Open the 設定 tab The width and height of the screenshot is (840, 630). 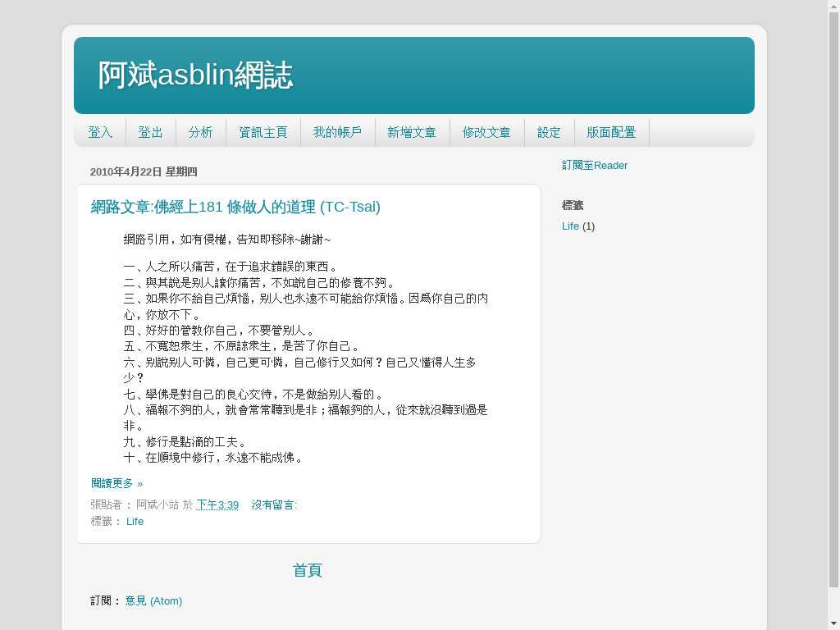pos(549,132)
